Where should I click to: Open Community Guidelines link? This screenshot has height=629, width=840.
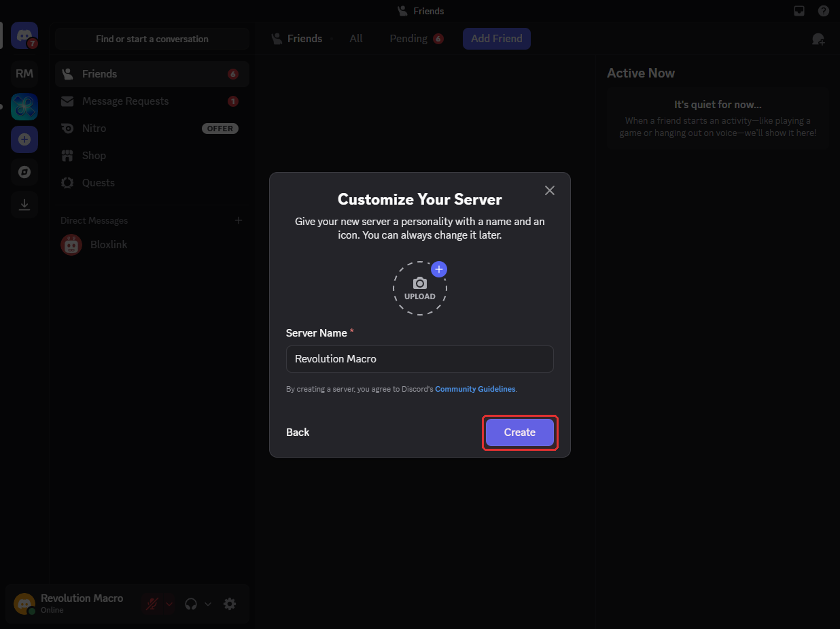[475, 389]
